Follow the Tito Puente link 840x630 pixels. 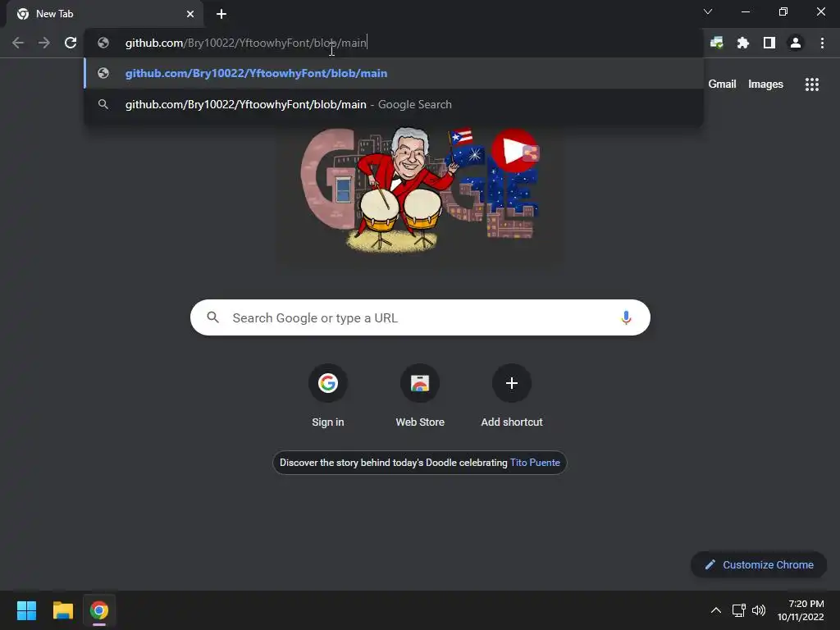click(x=535, y=463)
